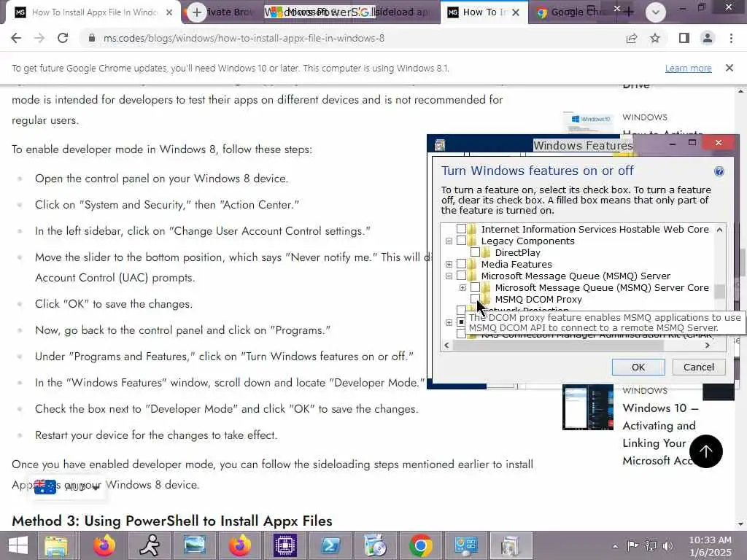The image size is (747, 560).
Task: Open the AUD currency flag selector
Action: tap(66, 486)
